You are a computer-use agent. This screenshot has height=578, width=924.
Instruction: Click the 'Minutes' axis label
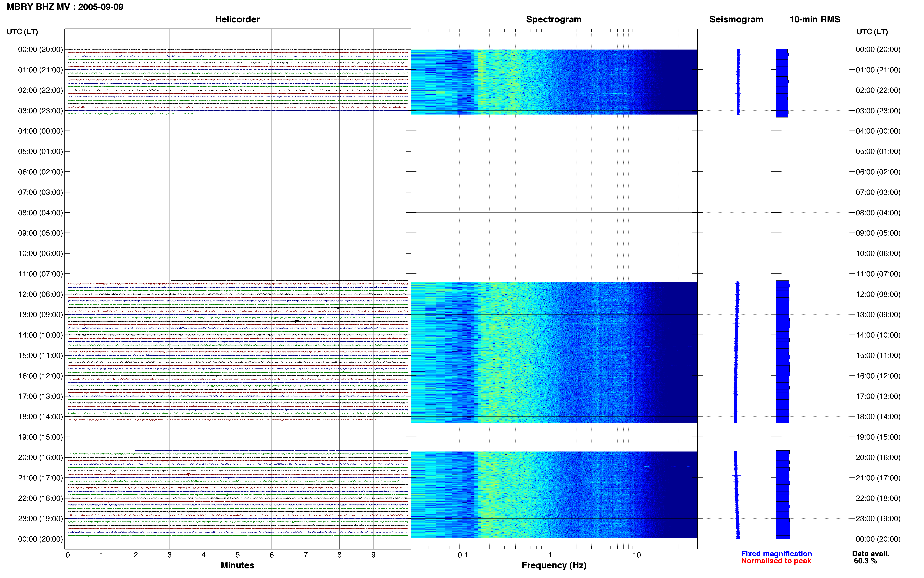point(237,565)
